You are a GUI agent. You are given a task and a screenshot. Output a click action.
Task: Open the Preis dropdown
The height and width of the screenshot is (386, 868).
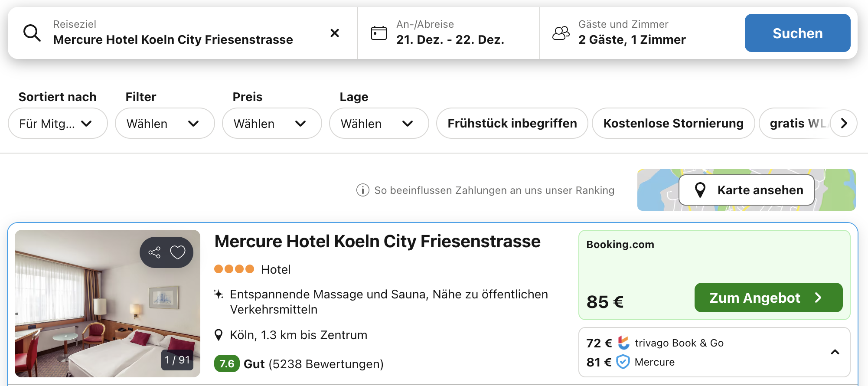pos(271,124)
